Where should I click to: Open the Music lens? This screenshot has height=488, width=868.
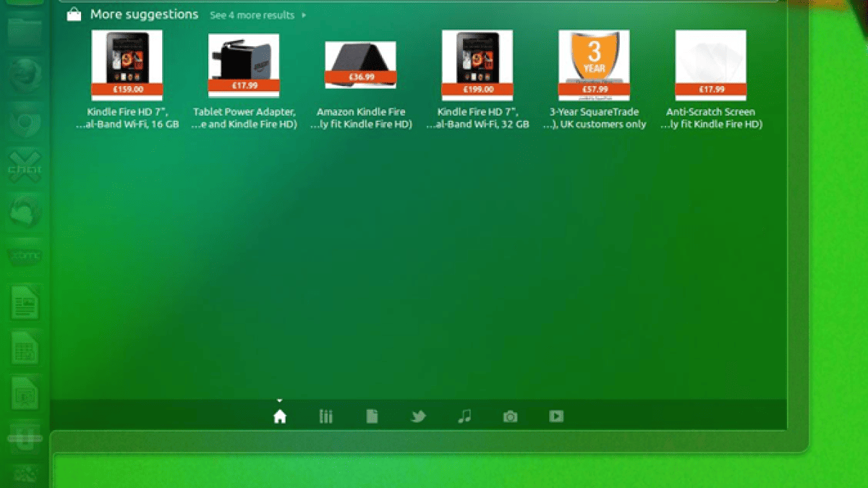[464, 416]
